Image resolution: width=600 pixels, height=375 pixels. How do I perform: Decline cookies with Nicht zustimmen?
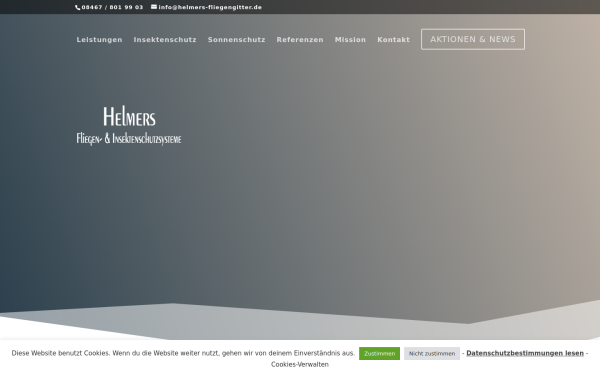click(432, 354)
